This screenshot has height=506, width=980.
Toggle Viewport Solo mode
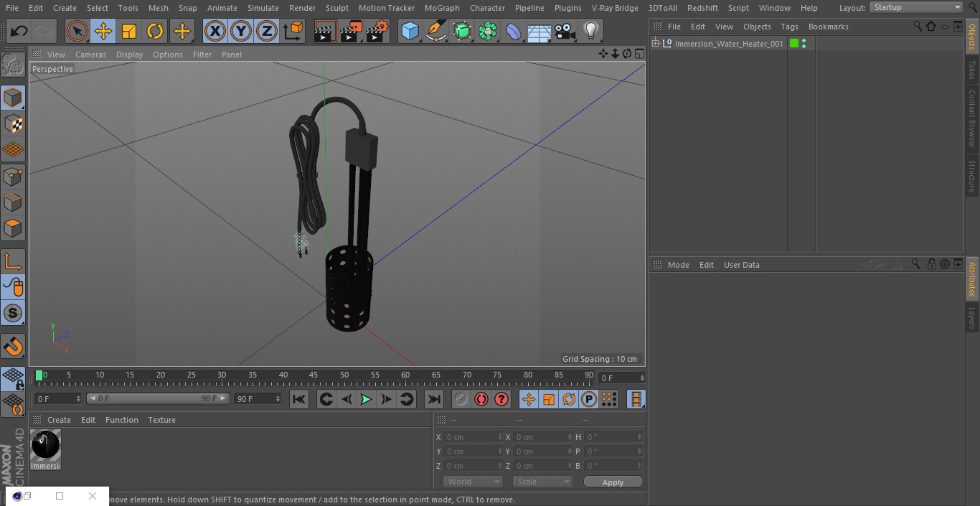tap(13, 314)
